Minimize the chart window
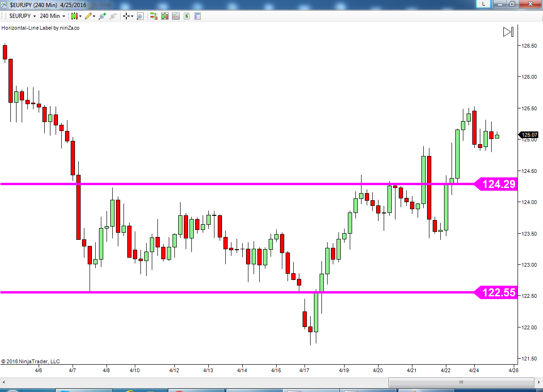This screenshot has width=543, height=392. point(500,4)
